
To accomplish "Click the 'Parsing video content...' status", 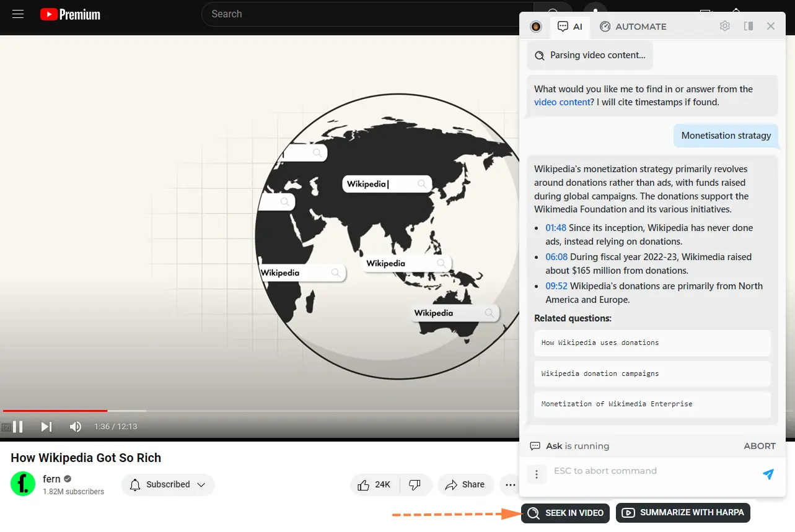I will point(590,55).
